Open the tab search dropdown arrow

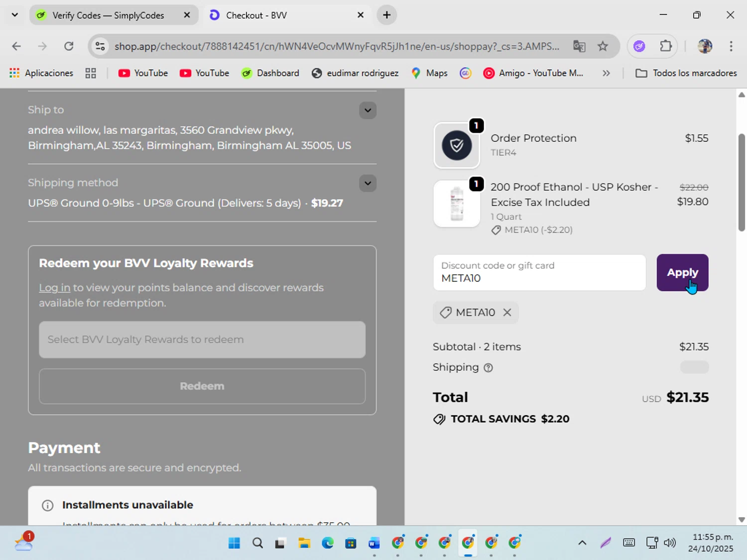pos(14,15)
